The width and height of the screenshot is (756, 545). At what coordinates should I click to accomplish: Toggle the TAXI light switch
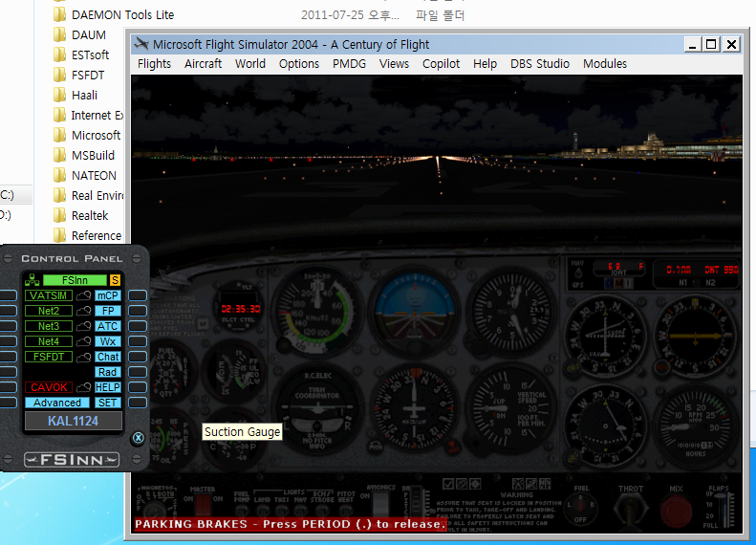click(x=283, y=511)
